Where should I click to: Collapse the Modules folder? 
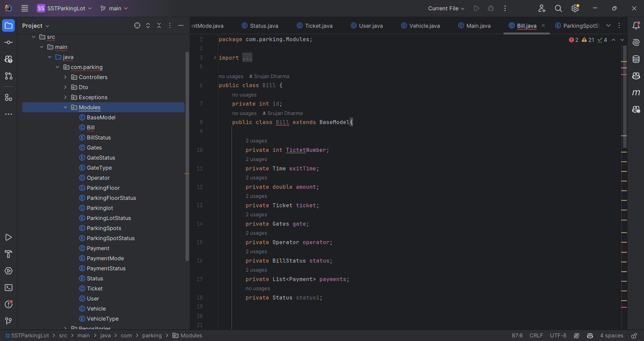tap(65, 108)
